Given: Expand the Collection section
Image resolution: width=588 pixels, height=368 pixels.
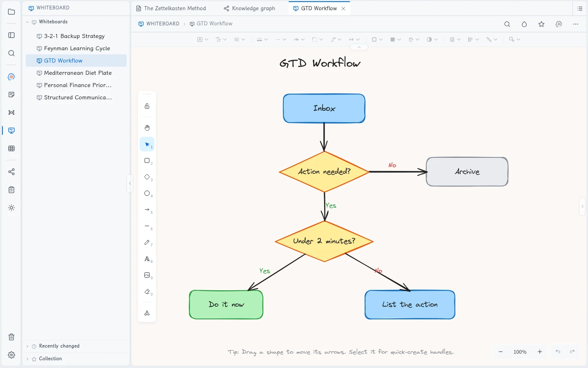Looking at the screenshot, I should click(x=27, y=359).
